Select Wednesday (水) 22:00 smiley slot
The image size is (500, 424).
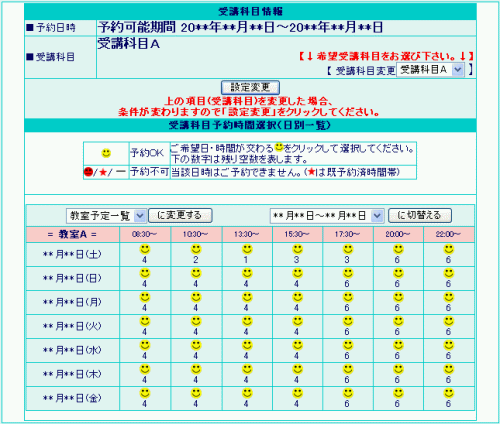[449, 345]
